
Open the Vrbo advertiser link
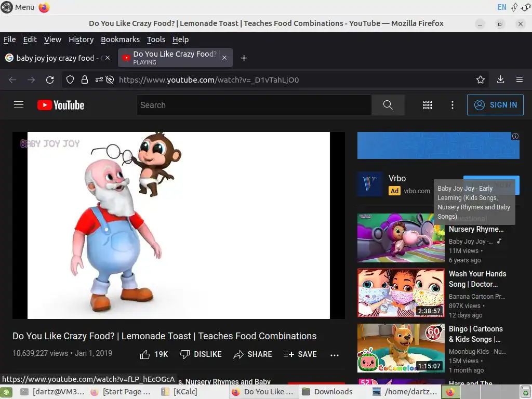pyautogui.click(x=417, y=191)
